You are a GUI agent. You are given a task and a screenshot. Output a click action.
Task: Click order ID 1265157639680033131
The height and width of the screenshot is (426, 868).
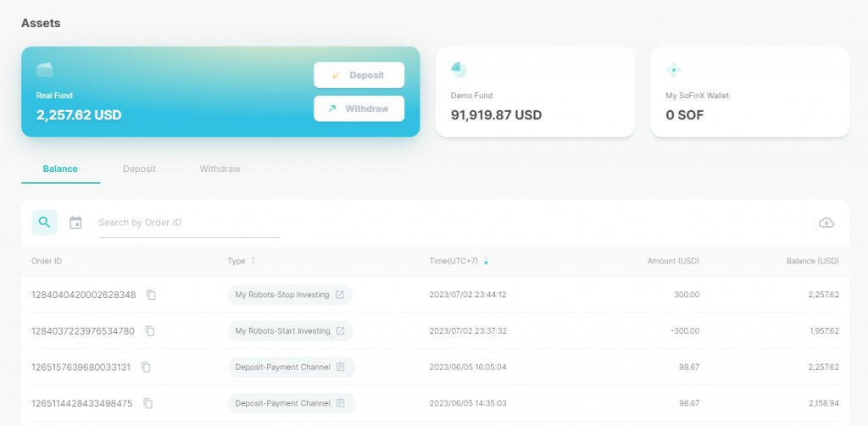click(x=81, y=367)
